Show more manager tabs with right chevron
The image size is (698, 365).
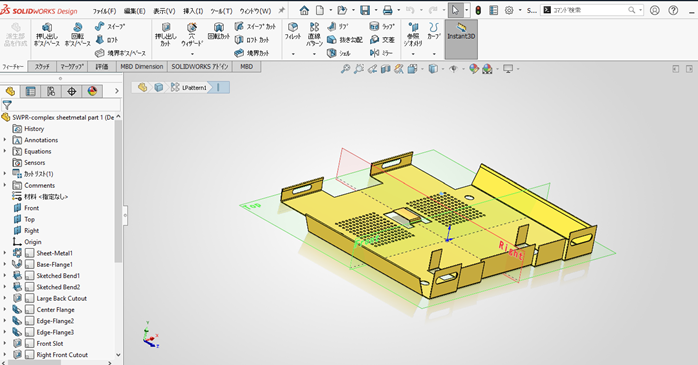(117, 91)
